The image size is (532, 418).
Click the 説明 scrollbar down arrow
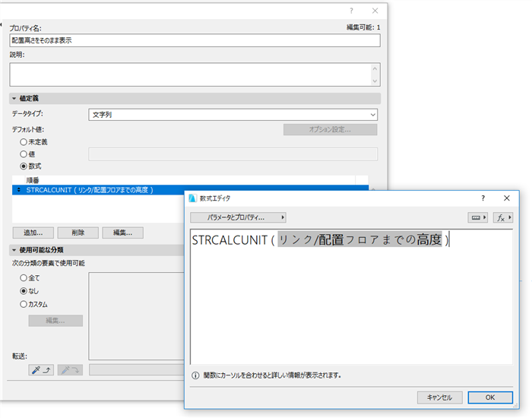(375, 81)
